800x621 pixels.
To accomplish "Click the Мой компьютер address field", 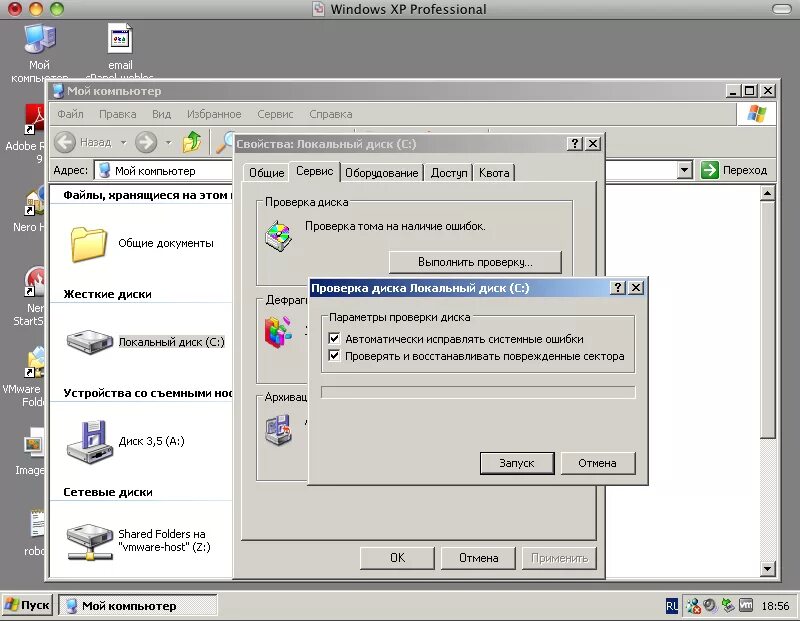I will 163,170.
